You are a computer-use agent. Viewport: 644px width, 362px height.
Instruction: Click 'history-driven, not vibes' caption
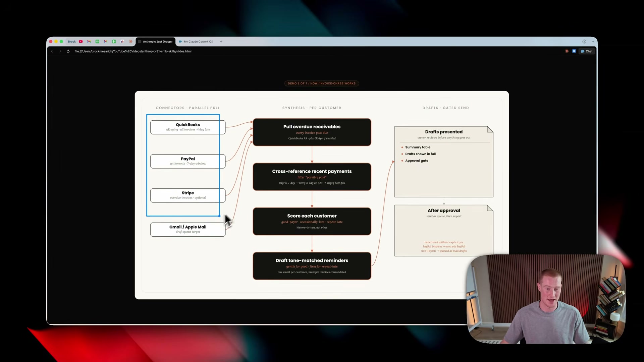[x=312, y=228]
